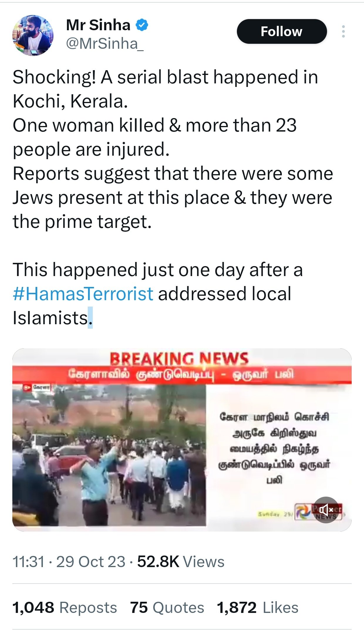Click the BREAKING NEWS banner in video
Viewport: 364px width, 632px height.
tap(179, 359)
